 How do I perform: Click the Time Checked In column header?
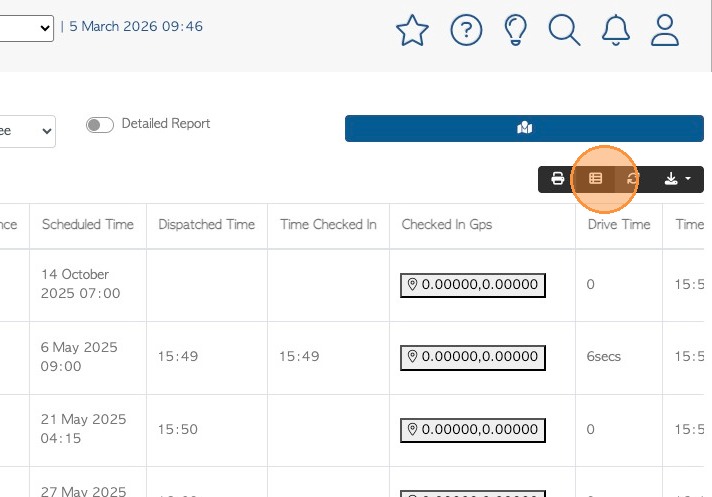328,225
